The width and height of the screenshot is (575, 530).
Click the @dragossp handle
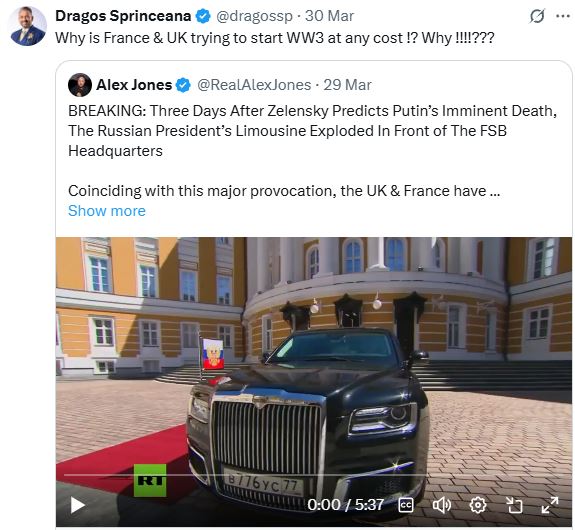pyautogui.click(x=254, y=16)
